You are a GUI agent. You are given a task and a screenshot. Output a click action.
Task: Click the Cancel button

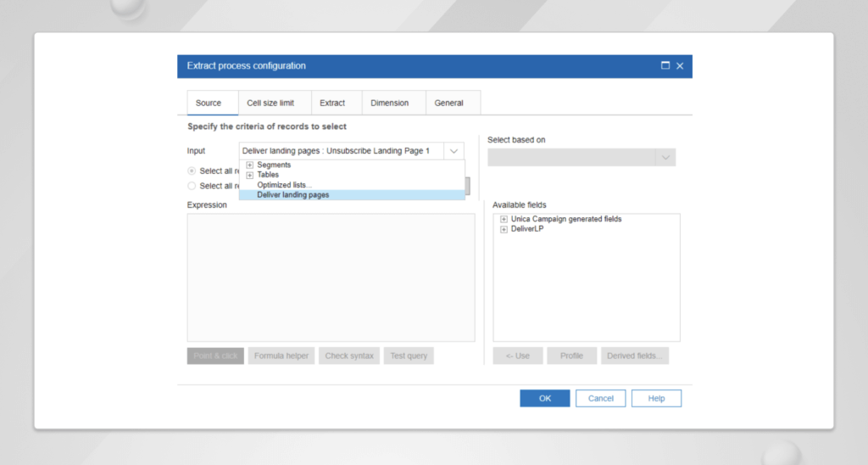pyautogui.click(x=600, y=398)
